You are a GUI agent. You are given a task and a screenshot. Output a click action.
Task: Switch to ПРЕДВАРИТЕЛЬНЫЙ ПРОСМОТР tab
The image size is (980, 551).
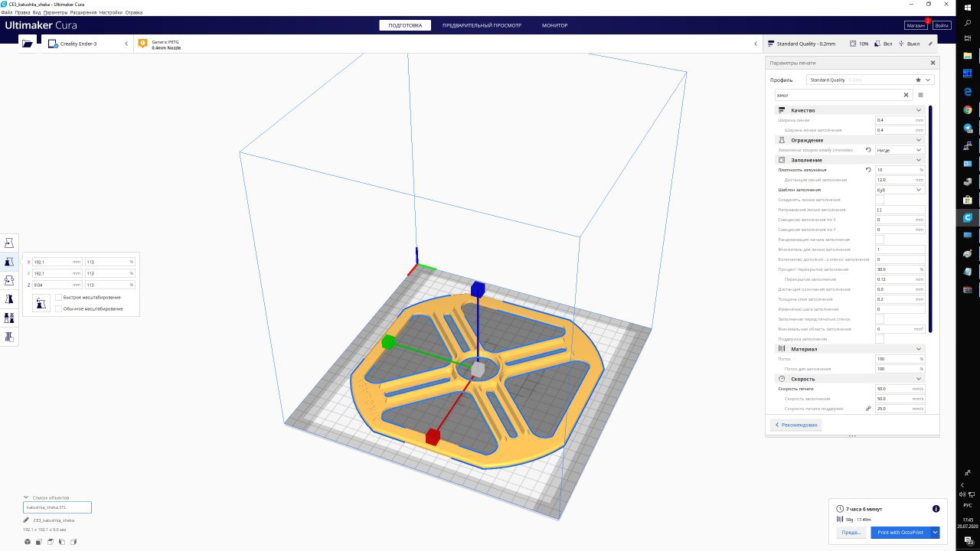(482, 25)
